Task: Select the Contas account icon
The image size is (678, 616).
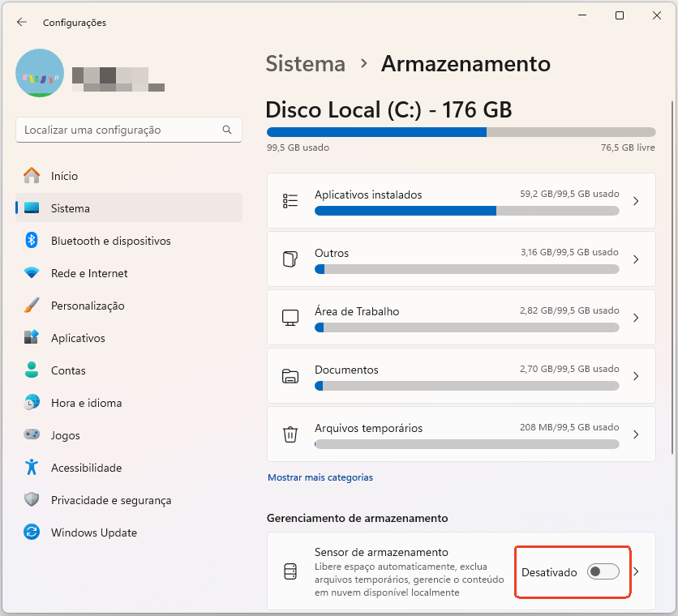Action: coord(30,370)
